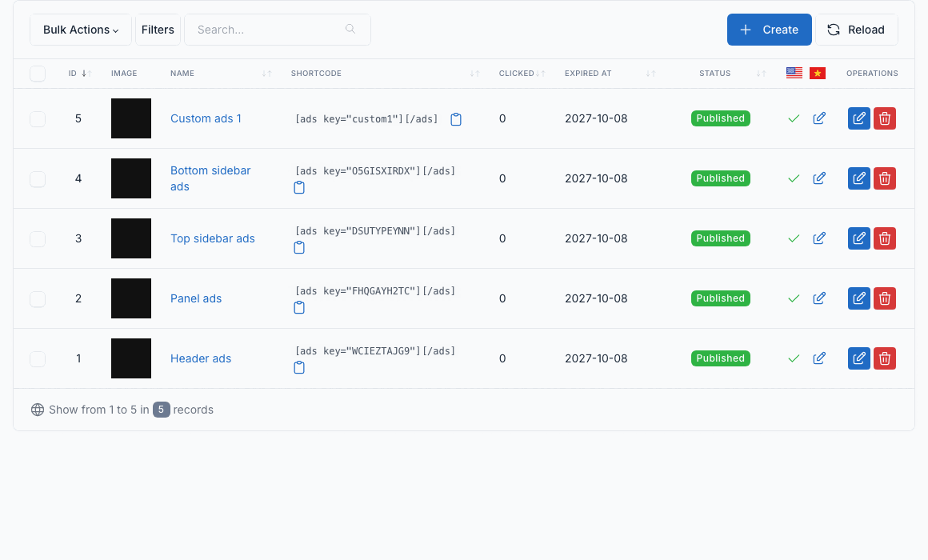
Task: Select the Panel ads row checkbox
Action: [38, 299]
